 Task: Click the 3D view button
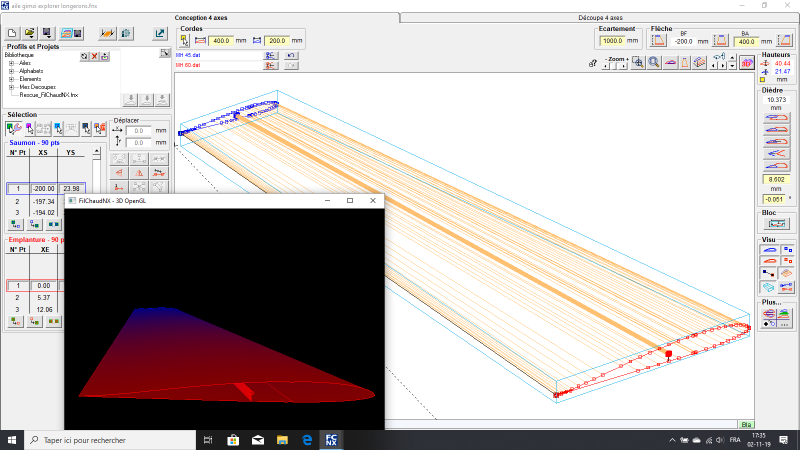coord(747,62)
